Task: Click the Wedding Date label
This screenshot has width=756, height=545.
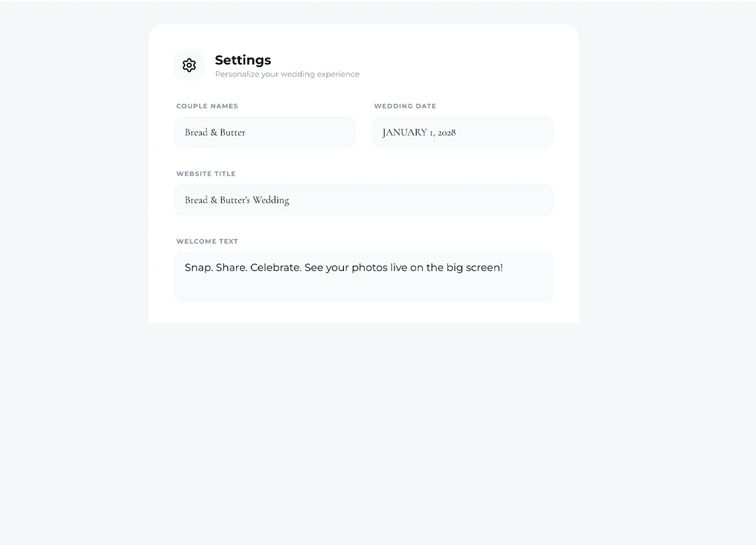Action: [405, 106]
